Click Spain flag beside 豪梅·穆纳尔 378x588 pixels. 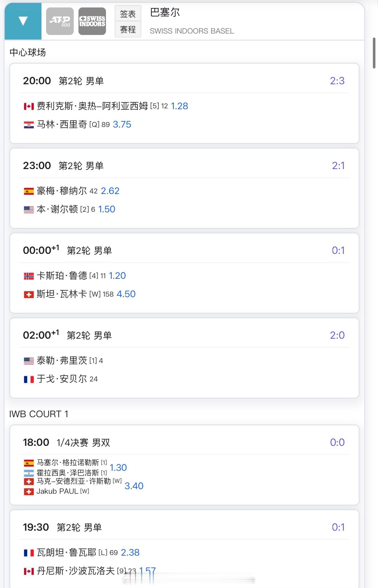[x=29, y=191]
